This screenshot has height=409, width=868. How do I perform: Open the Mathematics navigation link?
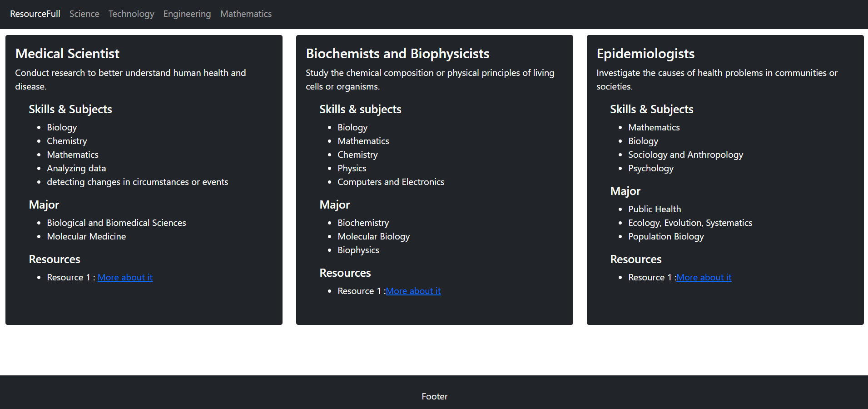[x=245, y=14]
